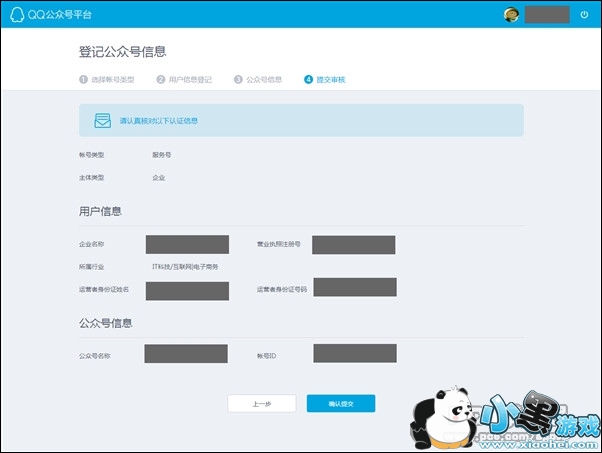Click the highlighted step 4 number circle

[x=308, y=79]
